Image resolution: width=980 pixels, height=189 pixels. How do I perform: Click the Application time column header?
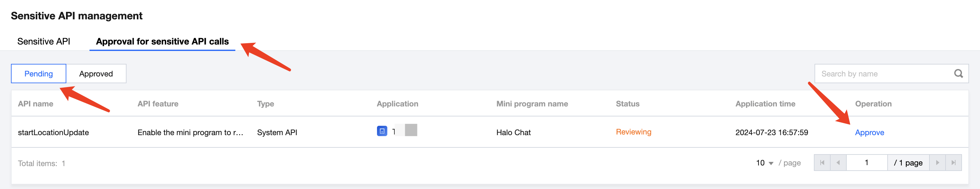(765, 104)
